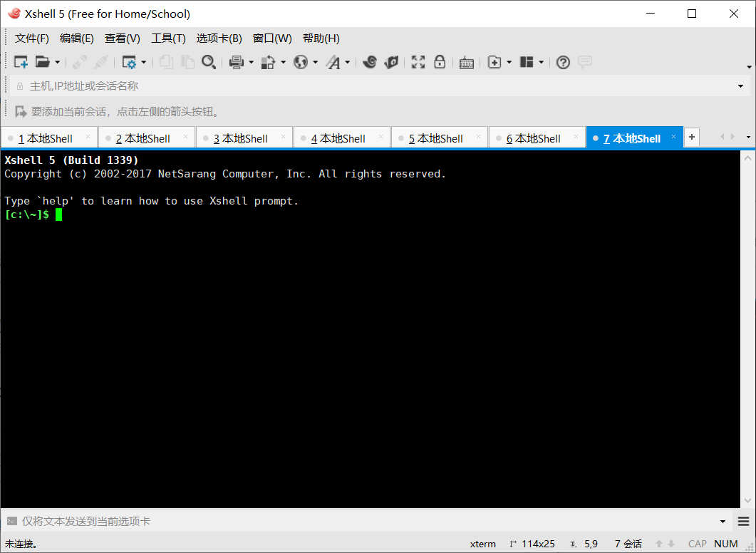This screenshot has width=756, height=553.
Task: Open the 工具(T) menu
Action: [x=168, y=38]
